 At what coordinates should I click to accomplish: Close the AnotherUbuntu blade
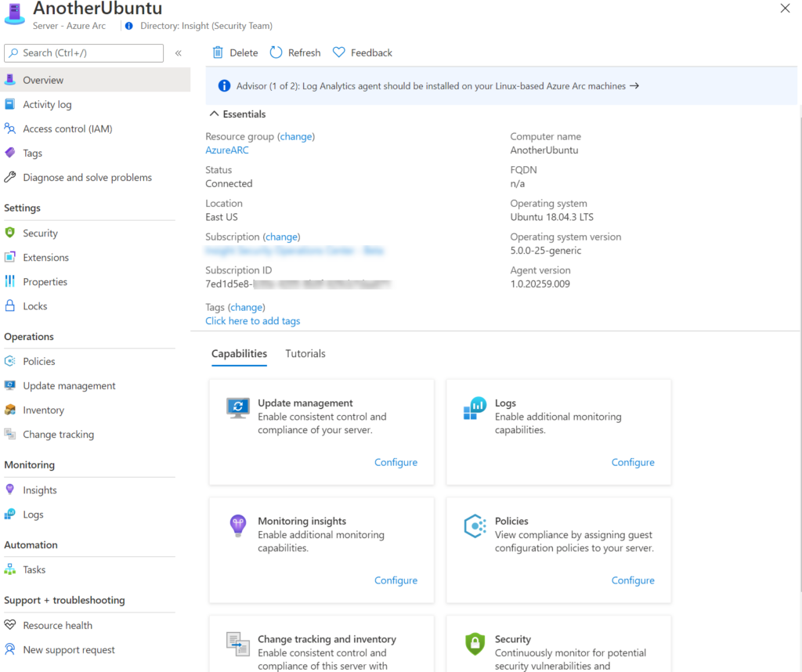(x=785, y=8)
